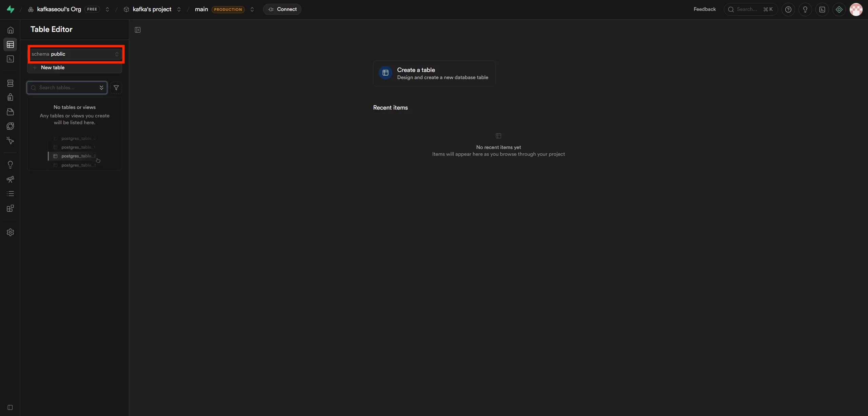Open the schema public dropdown
This screenshot has height=416, width=868.
[75, 54]
